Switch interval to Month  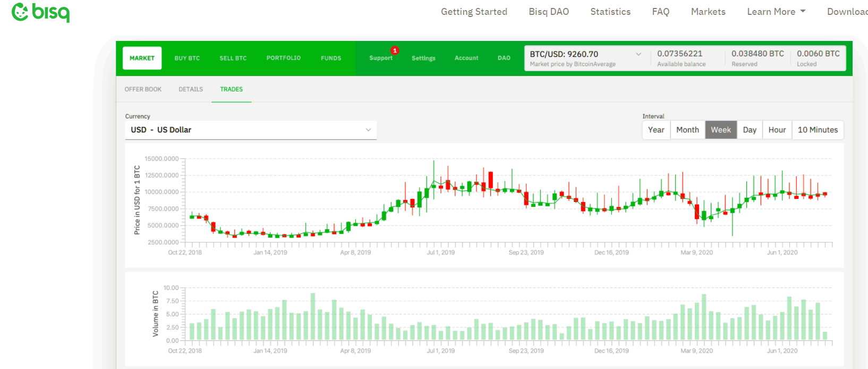pos(687,130)
